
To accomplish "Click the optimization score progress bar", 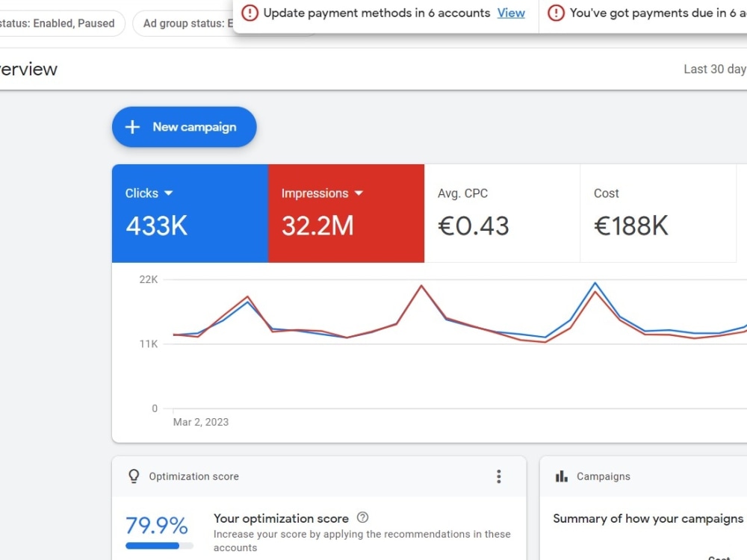I will click(x=160, y=546).
